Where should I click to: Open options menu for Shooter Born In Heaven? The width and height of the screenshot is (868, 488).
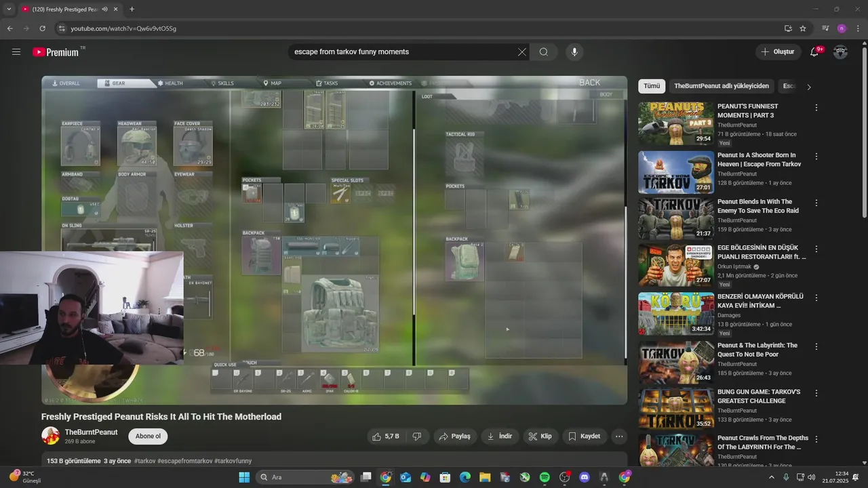[816, 157]
